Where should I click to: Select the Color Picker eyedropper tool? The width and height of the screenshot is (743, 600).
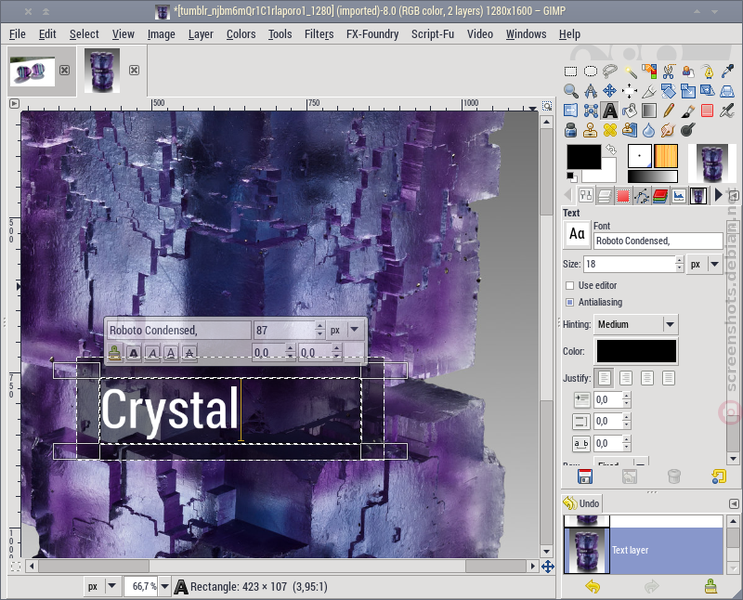tap(727, 72)
